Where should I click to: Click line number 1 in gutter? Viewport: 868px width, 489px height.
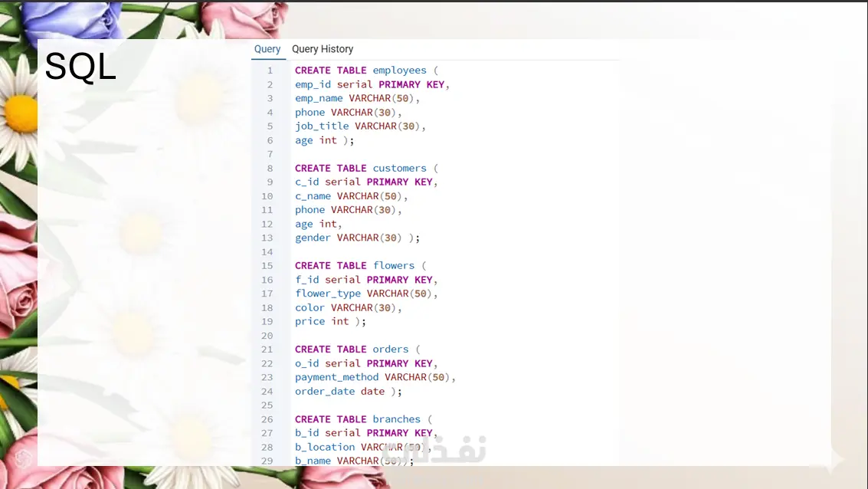(270, 71)
